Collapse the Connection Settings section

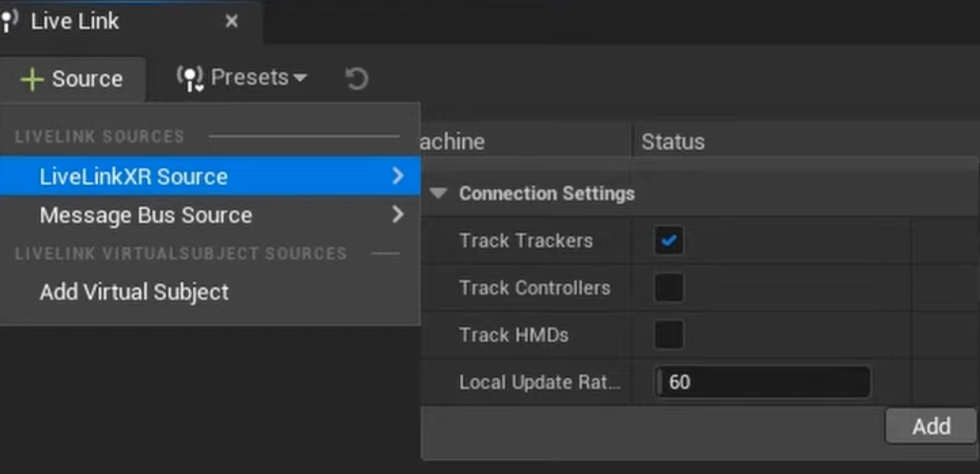437,194
